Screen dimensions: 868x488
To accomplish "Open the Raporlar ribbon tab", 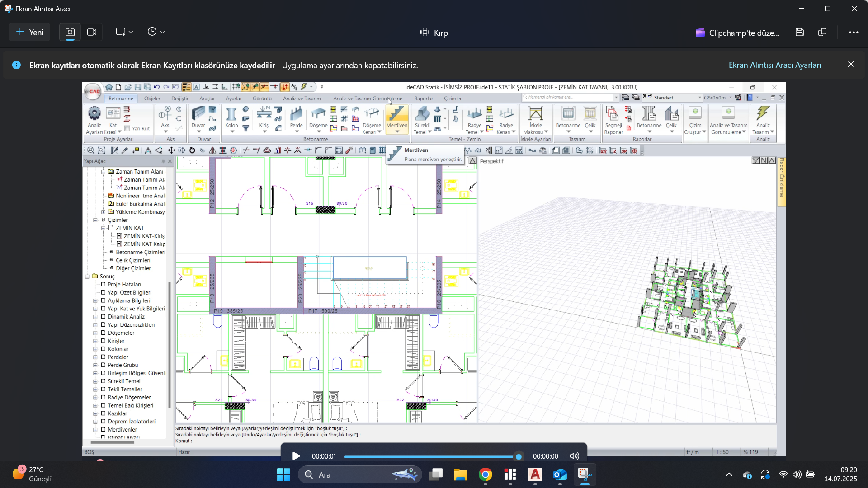I will point(424,99).
